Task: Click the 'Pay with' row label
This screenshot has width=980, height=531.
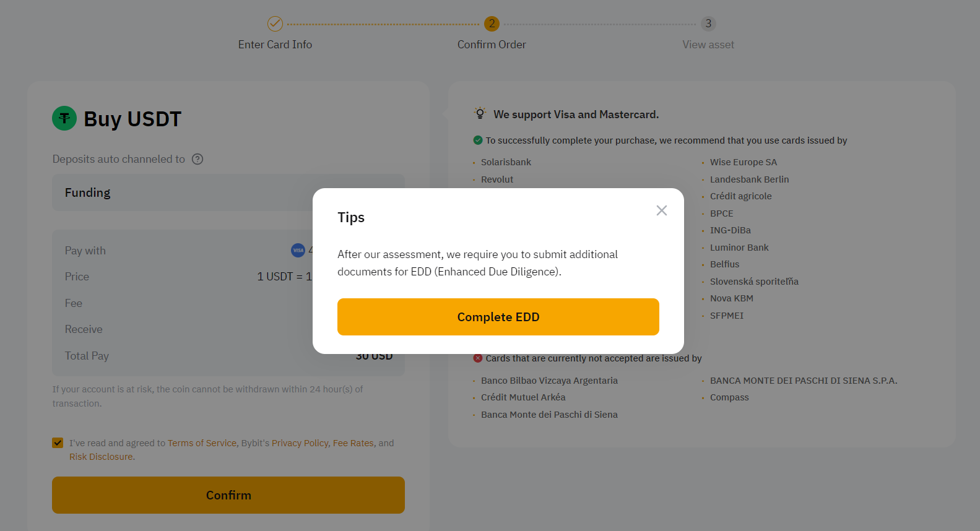Action: point(85,251)
